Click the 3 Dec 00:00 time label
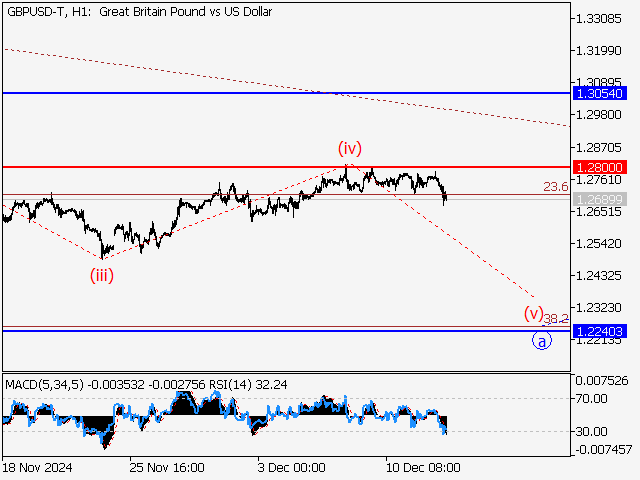The width and height of the screenshot is (640, 480). click(293, 467)
